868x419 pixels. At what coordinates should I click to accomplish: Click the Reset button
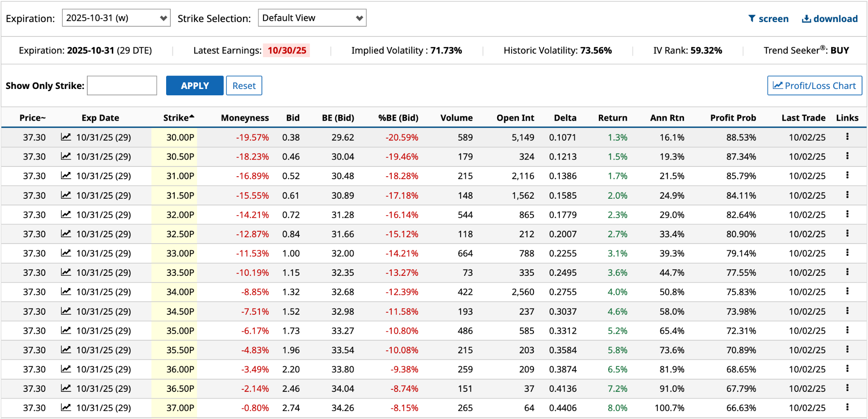244,86
